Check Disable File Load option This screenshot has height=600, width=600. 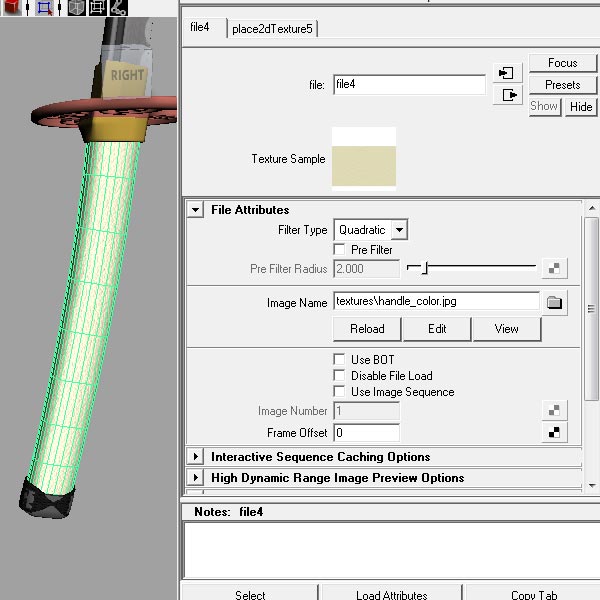point(339,375)
